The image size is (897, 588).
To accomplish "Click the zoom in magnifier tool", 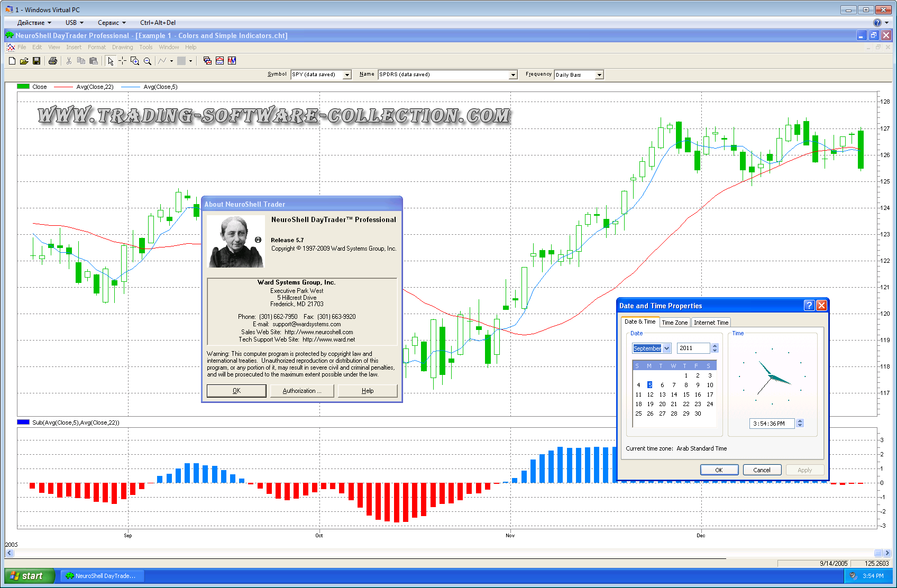I will (135, 61).
